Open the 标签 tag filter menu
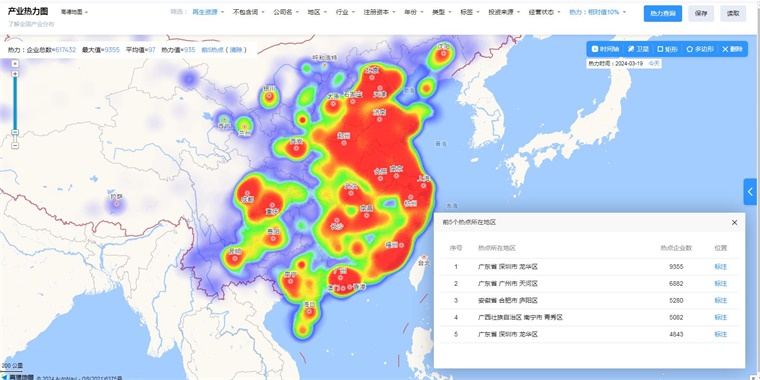This screenshot has width=760, height=380. pos(470,12)
